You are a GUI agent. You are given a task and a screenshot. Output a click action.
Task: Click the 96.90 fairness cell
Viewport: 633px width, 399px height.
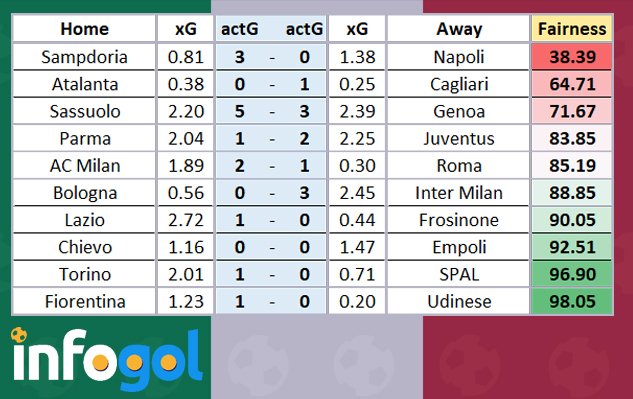click(x=572, y=274)
